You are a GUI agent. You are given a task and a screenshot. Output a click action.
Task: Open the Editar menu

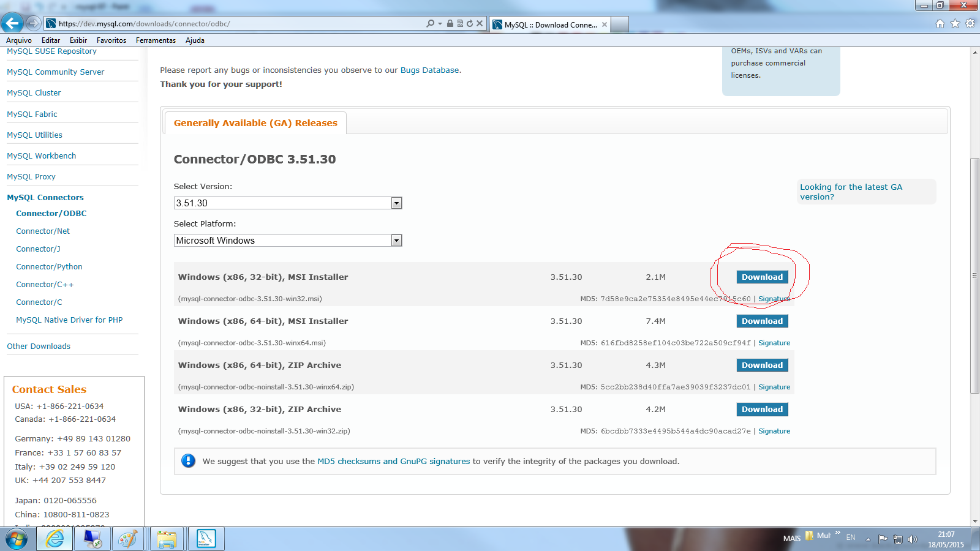(x=51, y=40)
